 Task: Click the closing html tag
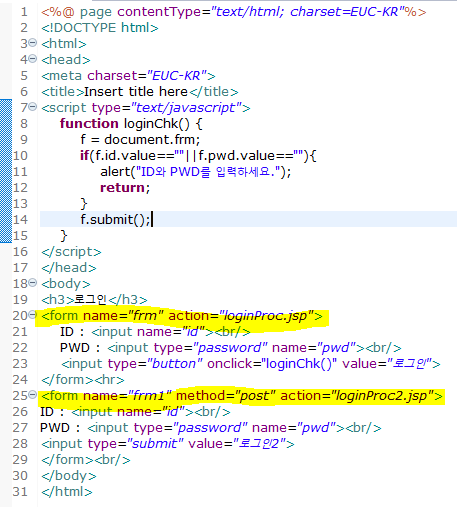point(67,492)
